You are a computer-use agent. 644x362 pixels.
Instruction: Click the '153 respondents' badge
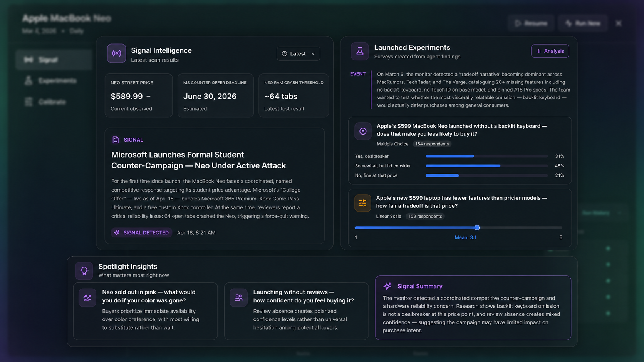point(425,216)
